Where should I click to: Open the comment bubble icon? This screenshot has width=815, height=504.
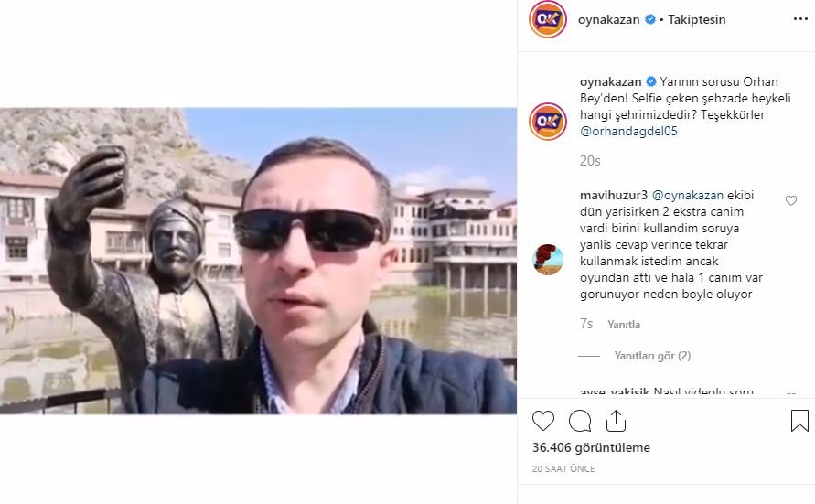(x=580, y=421)
